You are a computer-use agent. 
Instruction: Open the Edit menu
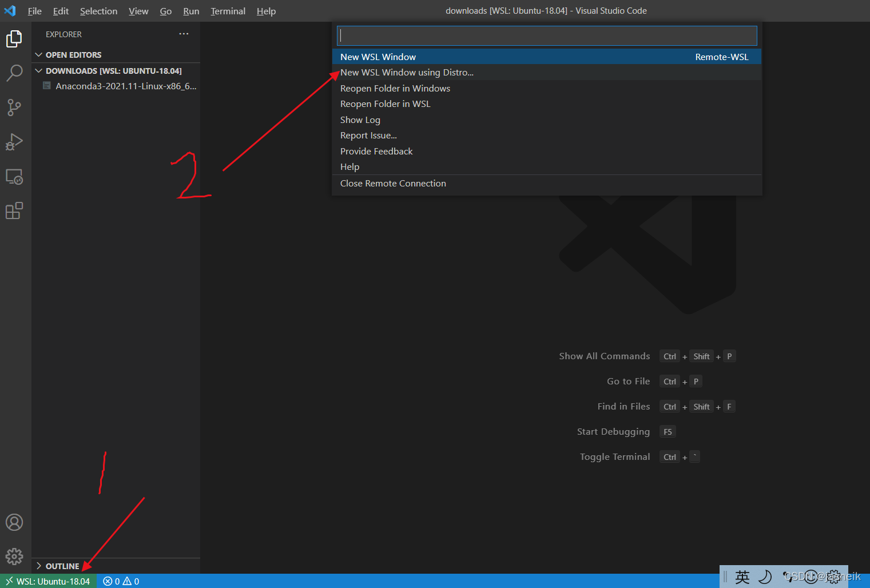pos(61,11)
